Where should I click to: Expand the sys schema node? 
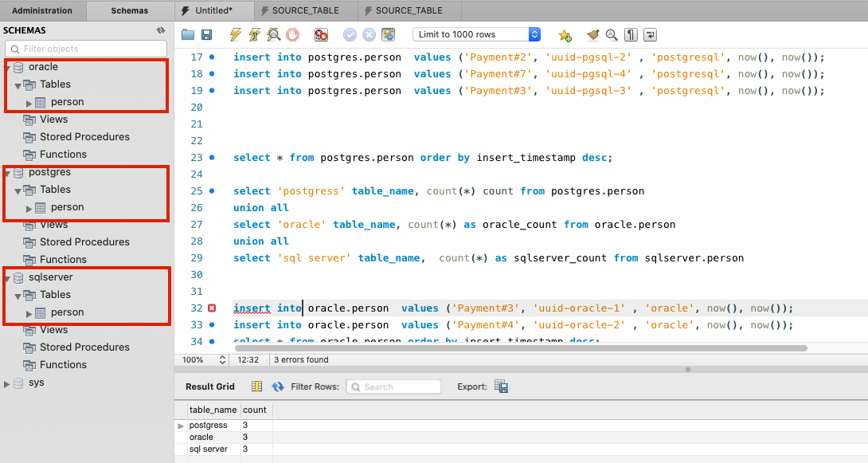[x=7, y=383]
